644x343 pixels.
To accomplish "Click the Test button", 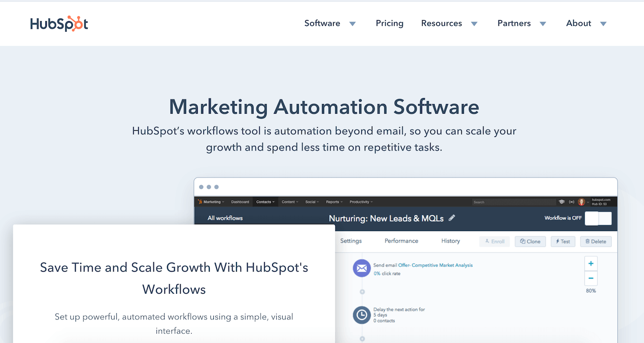I will pyautogui.click(x=563, y=241).
